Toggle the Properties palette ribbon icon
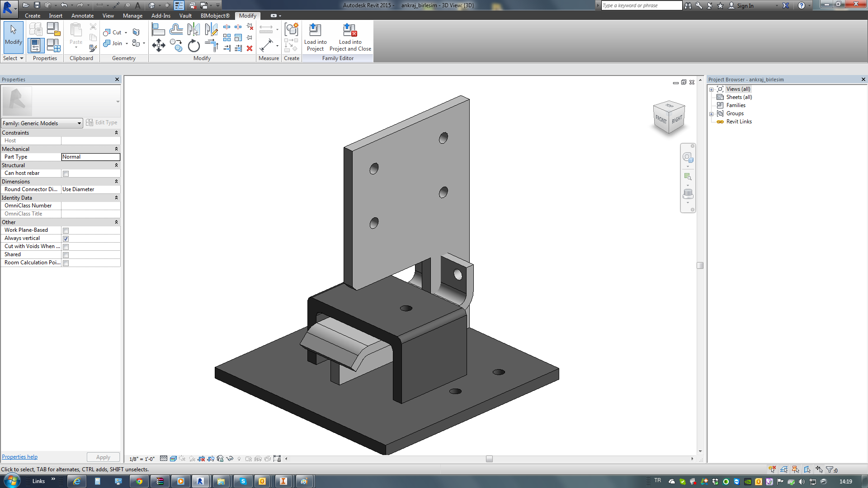This screenshot has width=868, height=488. point(36,46)
